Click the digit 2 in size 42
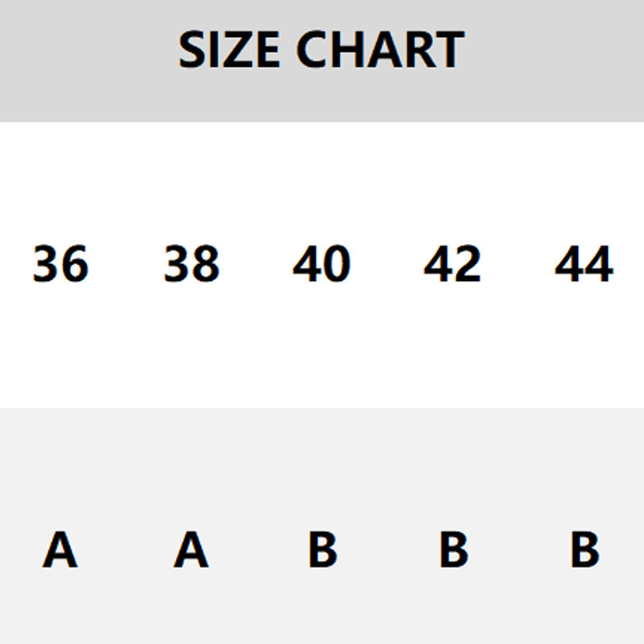Screen dimensions: 644x644 467,264
